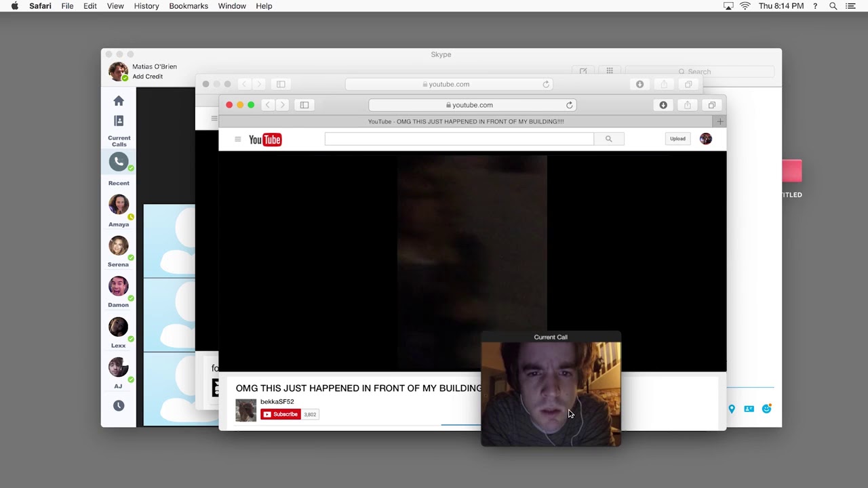Reload the page in front Safari window
The image size is (868, 488).
pos(570,105)
